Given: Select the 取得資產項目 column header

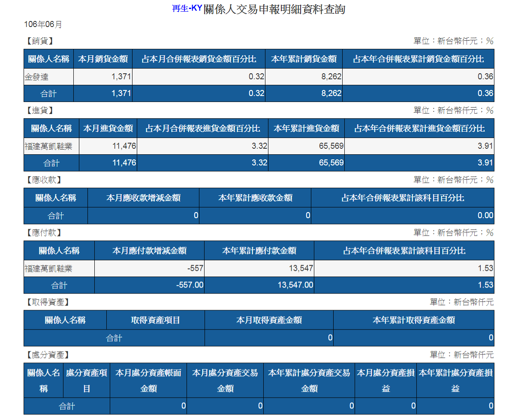Looking at the screenshot, I should coord(156,320).
